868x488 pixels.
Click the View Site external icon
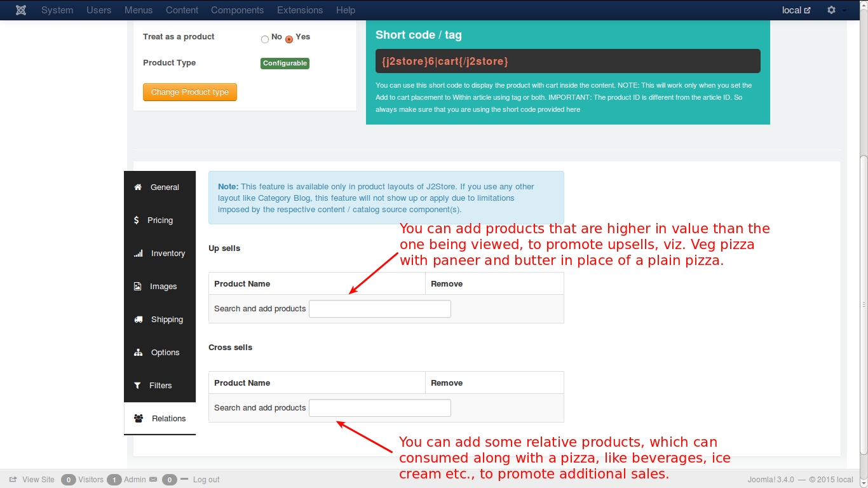coord(13,480)
